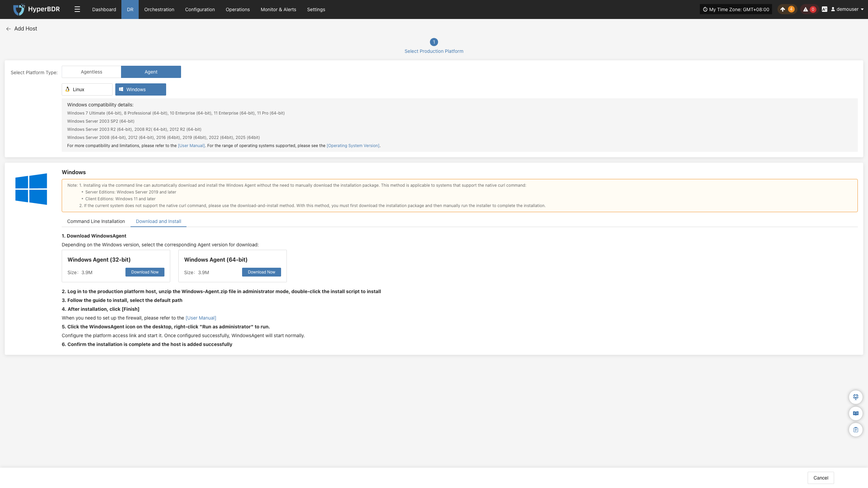Click the Windows Agent (64-bit) card title

(x=216, y=260)
